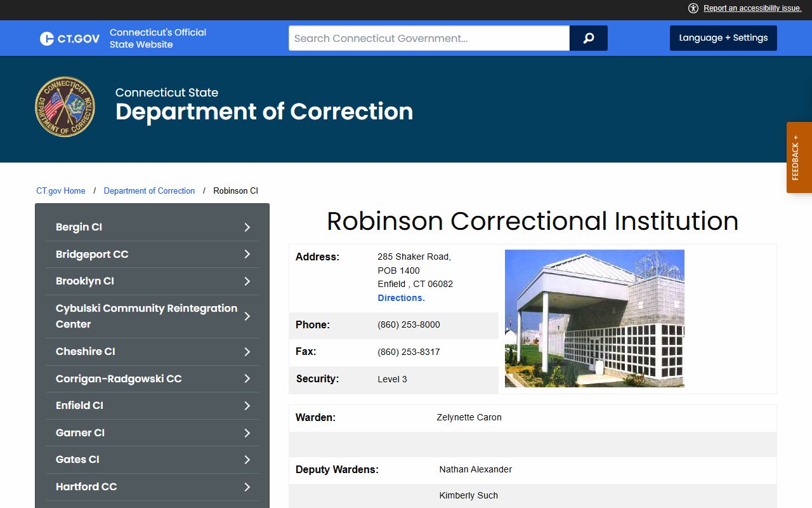812x508 pixels.
Task: Click the Directions link
Action: click(401, 298)
